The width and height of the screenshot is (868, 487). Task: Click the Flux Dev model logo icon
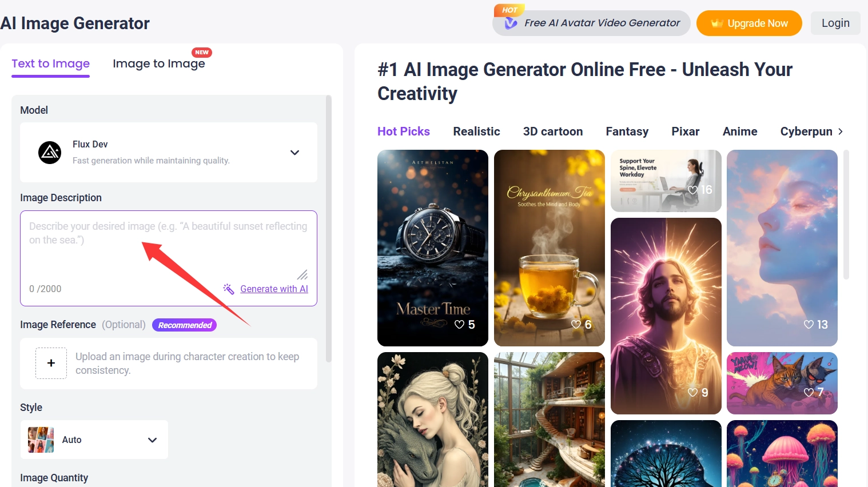point(50,153)
